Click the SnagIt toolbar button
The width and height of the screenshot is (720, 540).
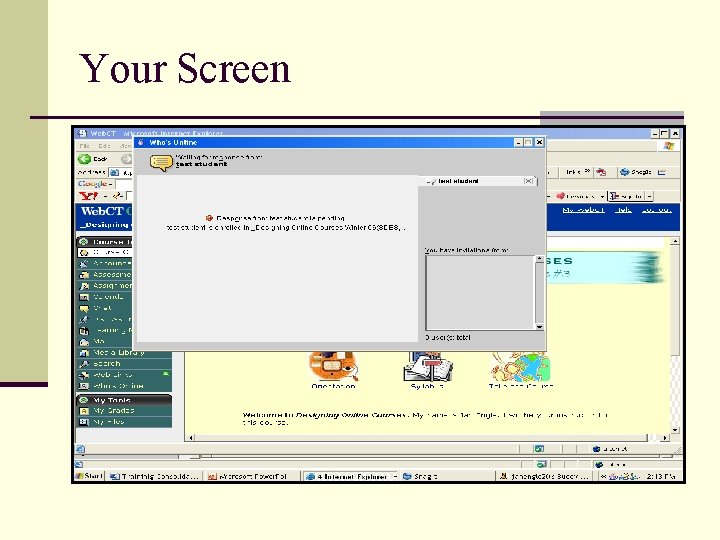point(636,172)
